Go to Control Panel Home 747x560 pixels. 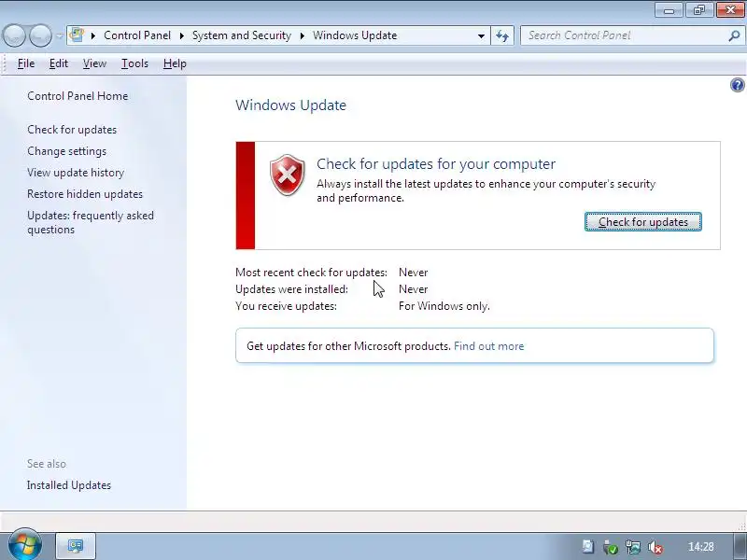click(x=78, y=96)
